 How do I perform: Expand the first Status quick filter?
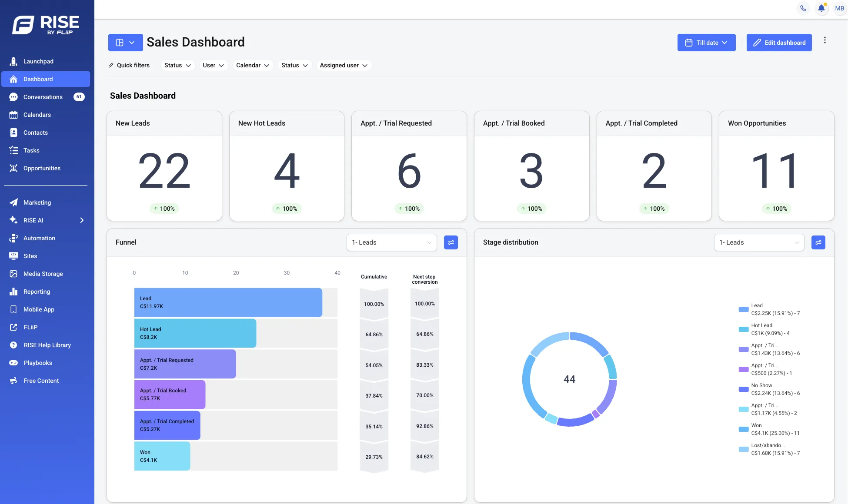click(x=177, y=65)
